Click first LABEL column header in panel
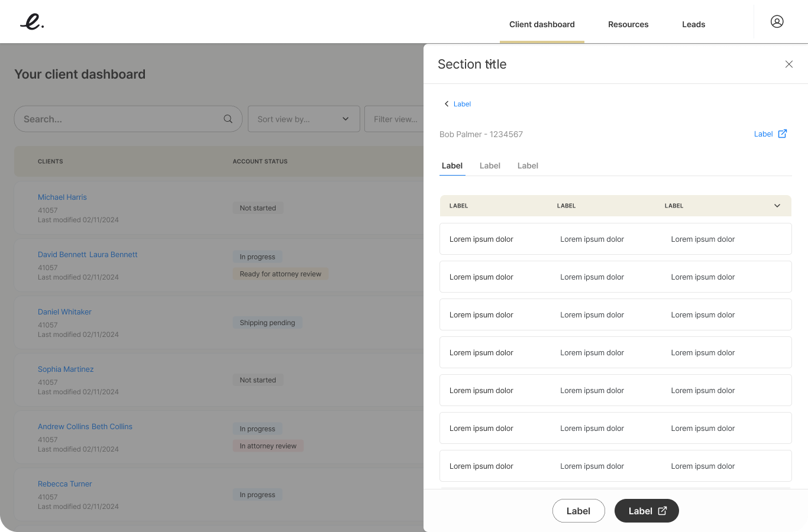Image resolution: width=808 pixels, height=532 pixels. 458,206
